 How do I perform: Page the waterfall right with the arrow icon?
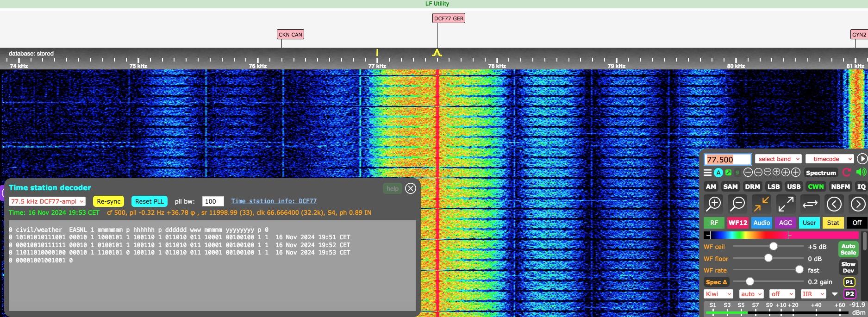(x=858, y=204)
